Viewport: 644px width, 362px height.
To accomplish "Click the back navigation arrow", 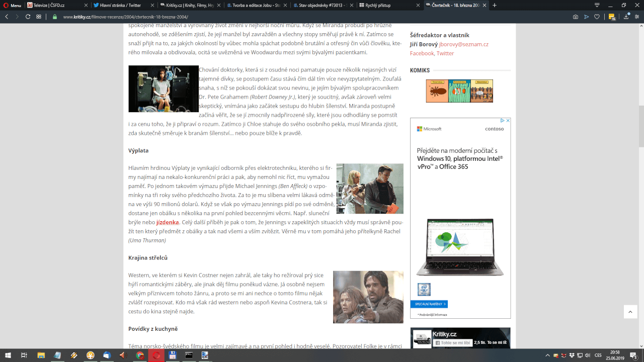I will tap(7, 17).
